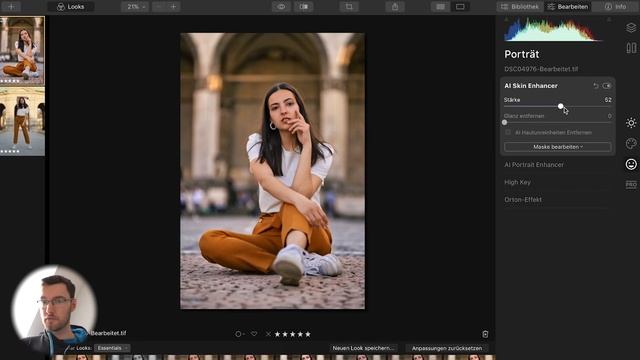Open the Looks panel button

coord(71,7)
